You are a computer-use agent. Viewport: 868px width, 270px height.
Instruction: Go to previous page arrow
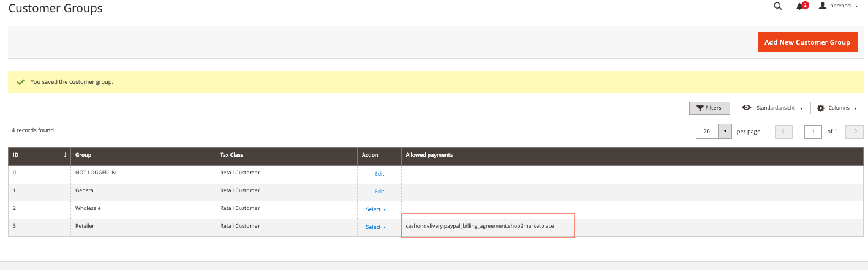click(x=783, y=132)
